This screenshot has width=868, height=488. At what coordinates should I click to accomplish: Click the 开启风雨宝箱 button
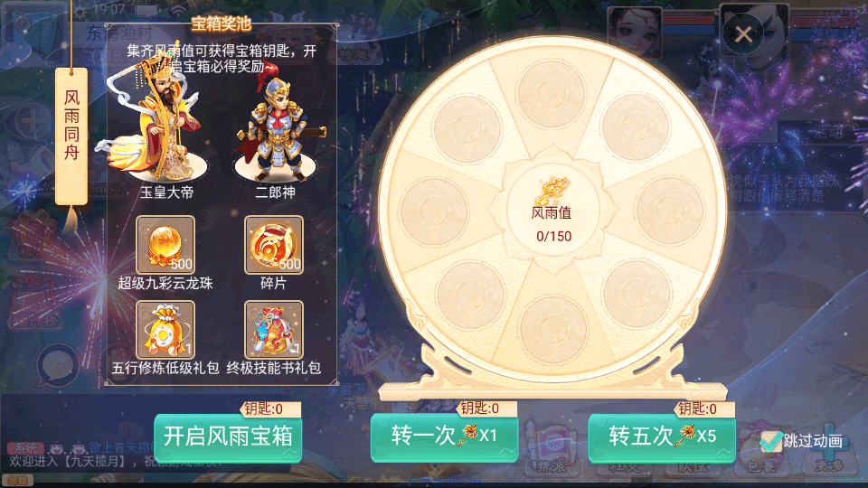pyautogui.click(x=228, y=437)
